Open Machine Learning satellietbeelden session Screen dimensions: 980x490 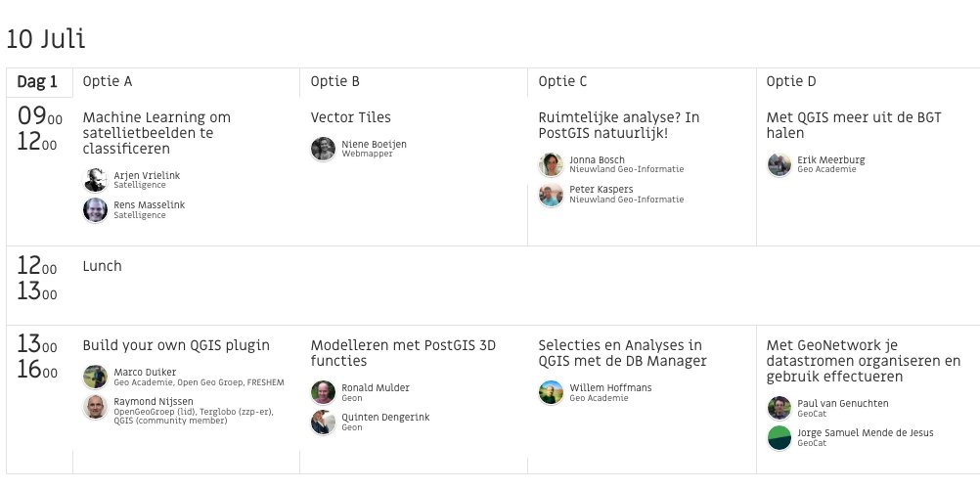[156, 133]
